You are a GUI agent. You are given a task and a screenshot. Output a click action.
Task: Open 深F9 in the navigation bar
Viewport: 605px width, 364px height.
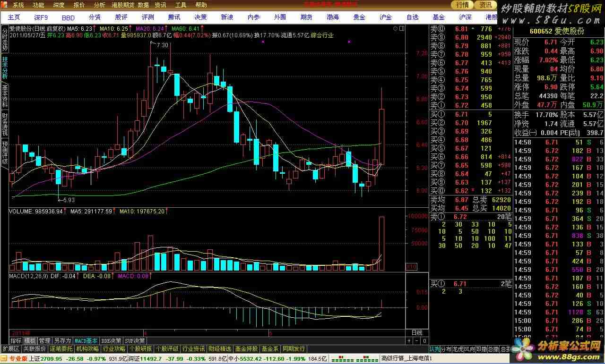coord(41,17)
